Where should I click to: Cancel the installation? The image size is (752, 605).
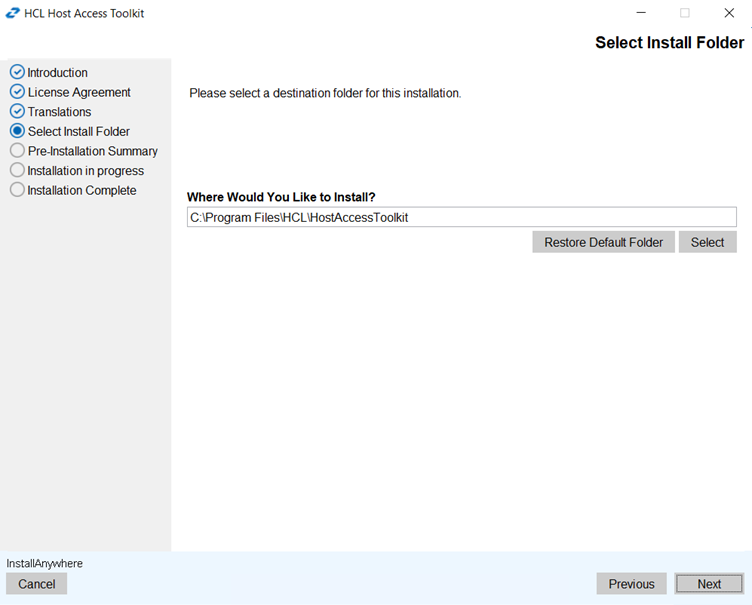(37, 584)
